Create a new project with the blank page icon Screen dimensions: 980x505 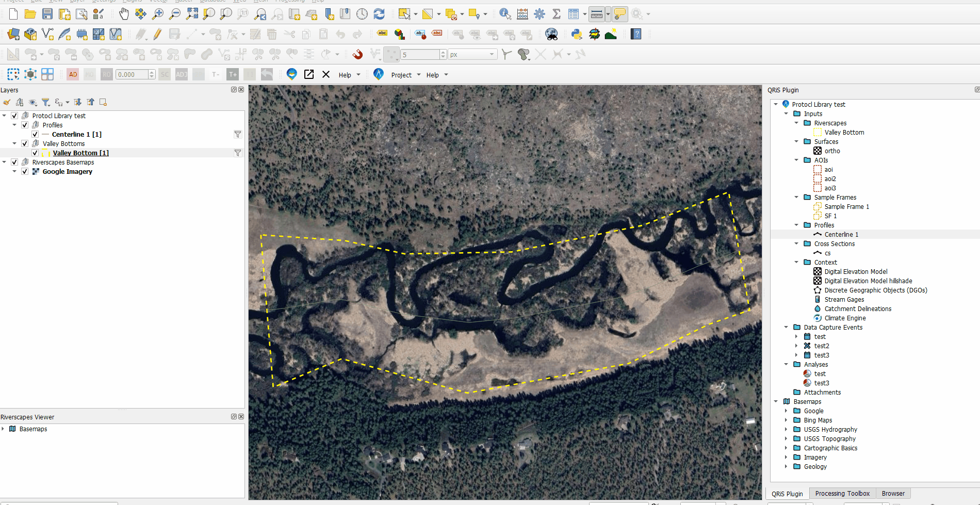click(x=13, y=14)
